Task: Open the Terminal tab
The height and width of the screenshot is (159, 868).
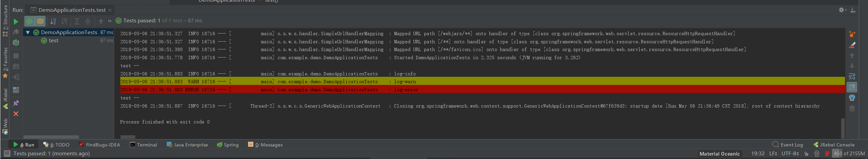Action: point(143,145)
